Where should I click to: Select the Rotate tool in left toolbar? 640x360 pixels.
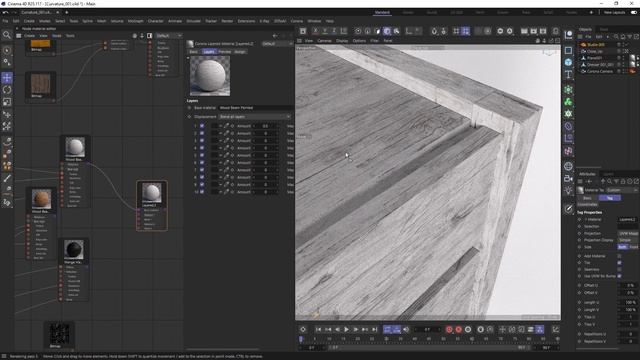tap(7, 90)
